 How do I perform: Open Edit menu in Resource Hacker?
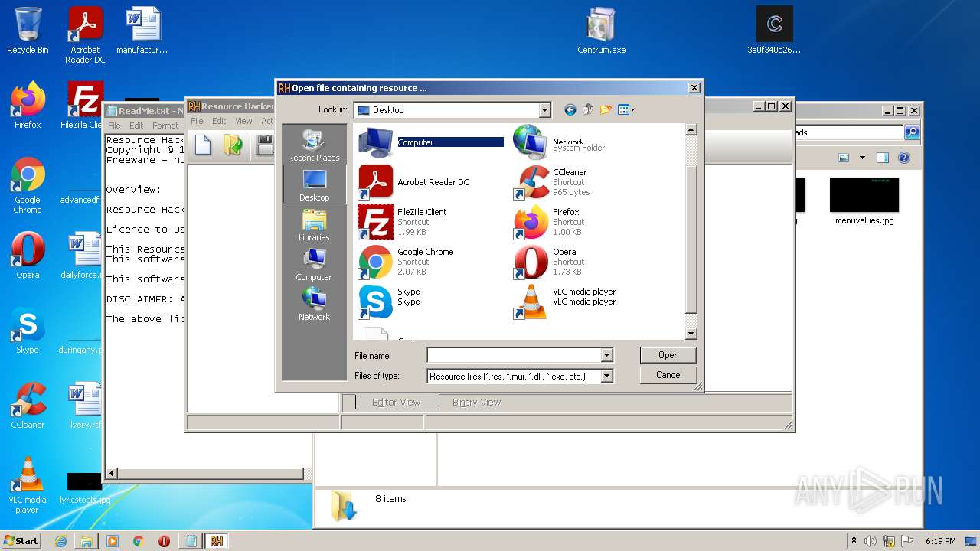pyautogui.click(x=219, y=121)
